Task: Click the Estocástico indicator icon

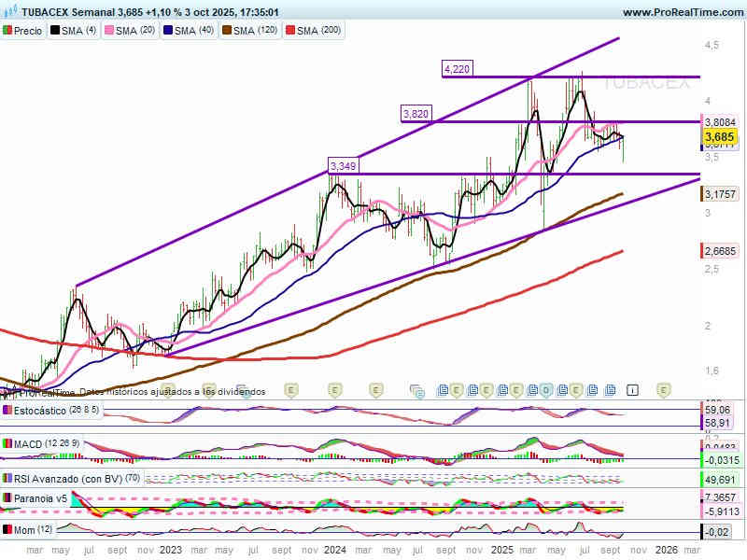Action: [7, 410]
